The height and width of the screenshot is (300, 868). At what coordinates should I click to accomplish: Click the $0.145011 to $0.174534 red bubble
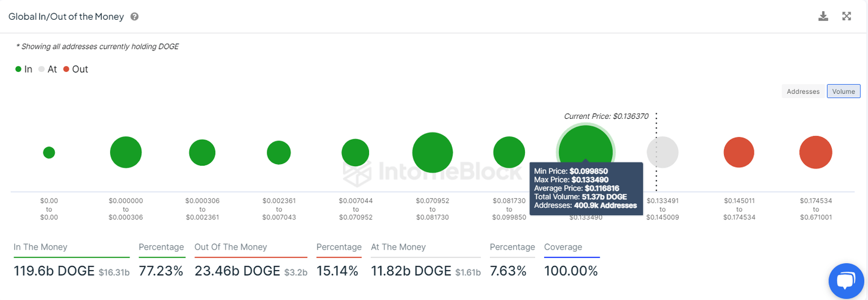[739, 152]
